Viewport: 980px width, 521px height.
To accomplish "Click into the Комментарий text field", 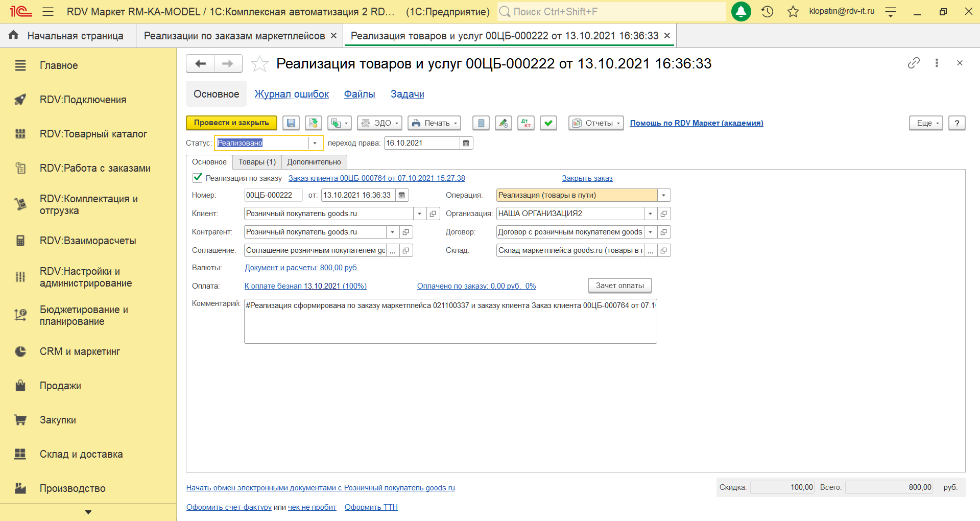I will 450,322.
